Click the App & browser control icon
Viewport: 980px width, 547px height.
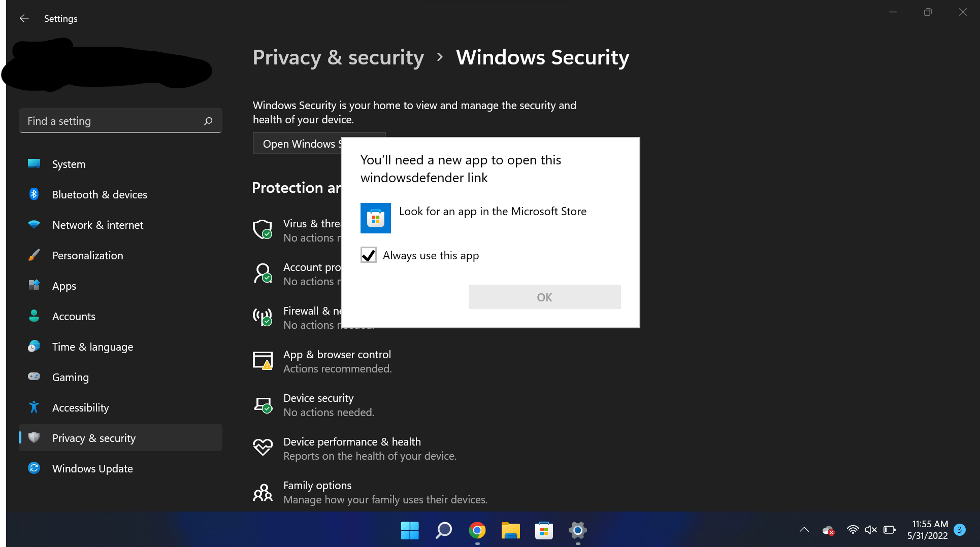pyautogui.click(x=263, y=360)
